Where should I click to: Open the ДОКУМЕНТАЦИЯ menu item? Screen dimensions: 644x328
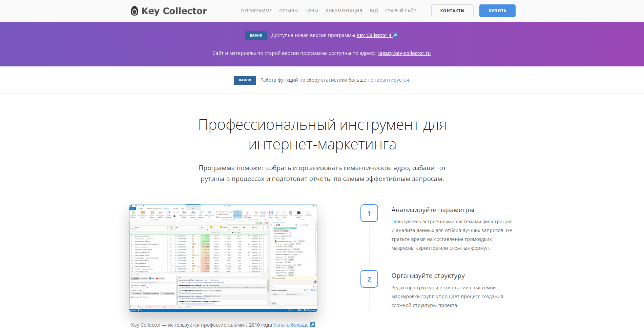pos(344,11)
